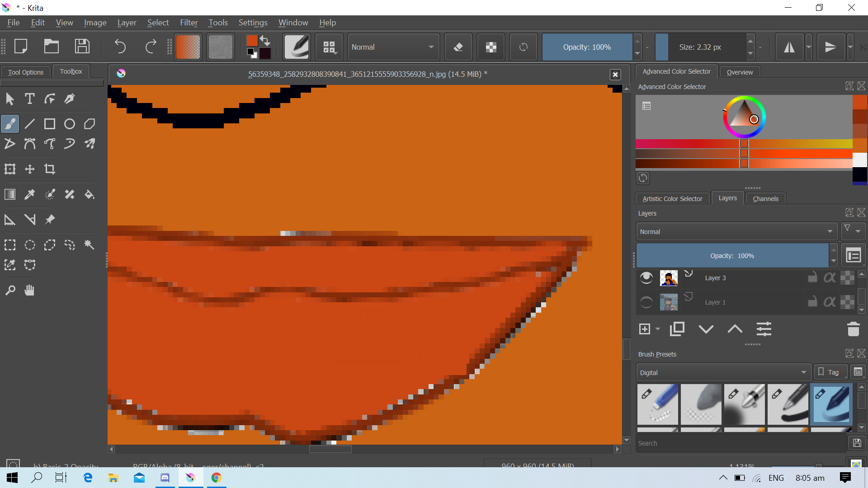868x488 pixels.
Task: Show Layer 1 using its eye icon
Action: tap(646, 302)
